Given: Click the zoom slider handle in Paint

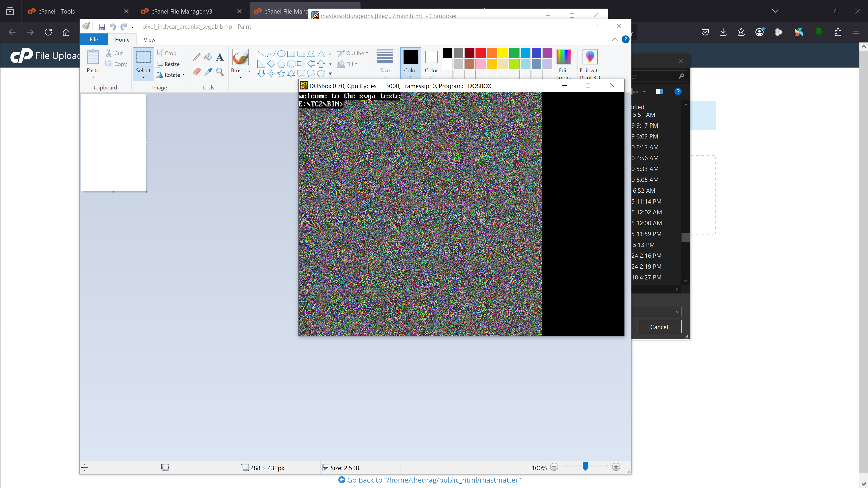Looking at the screenshot, I should tap(585, 467).
